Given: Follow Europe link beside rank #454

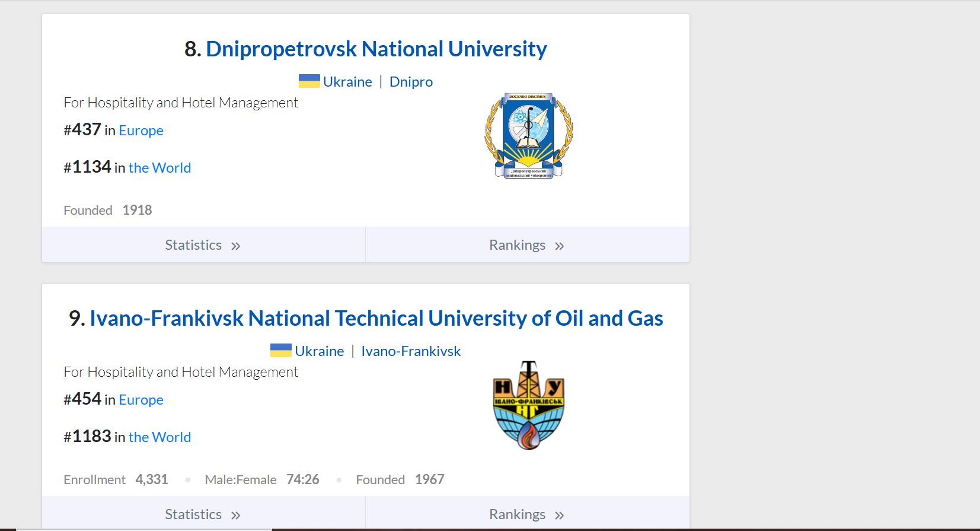Looking at the screenshot, I should 141,400.
